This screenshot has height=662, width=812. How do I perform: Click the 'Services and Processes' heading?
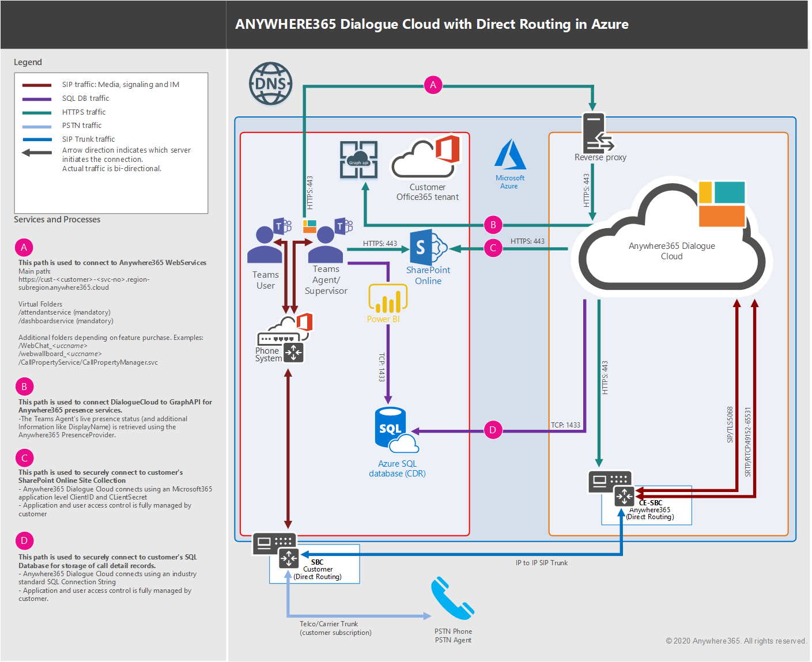pyautogui.click(x=57, y=220)
